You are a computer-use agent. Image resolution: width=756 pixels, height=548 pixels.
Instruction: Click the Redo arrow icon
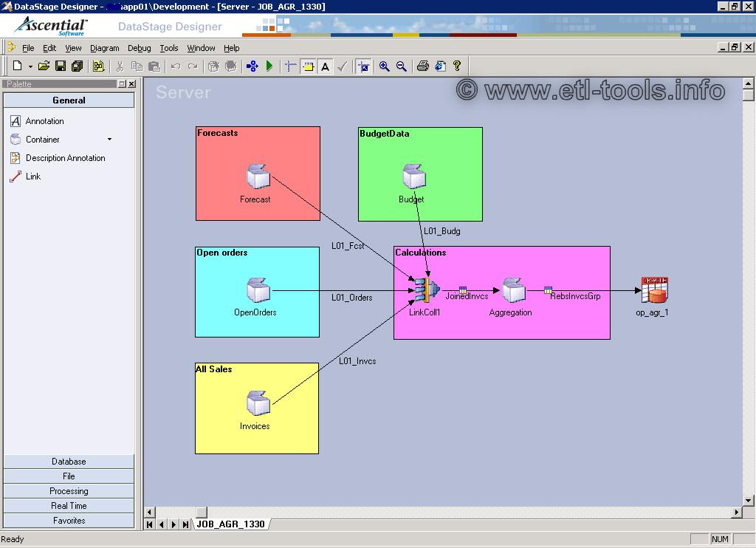point(193,66)
